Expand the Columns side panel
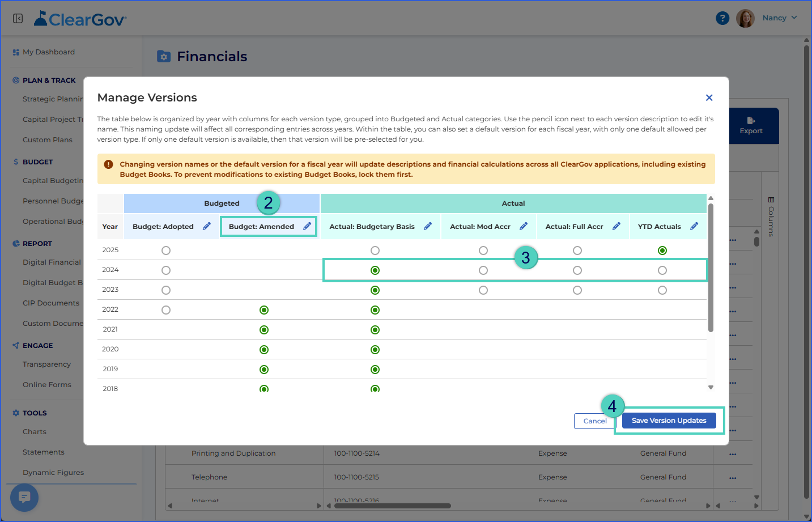 pyautogui.click(x=771, y=217)
